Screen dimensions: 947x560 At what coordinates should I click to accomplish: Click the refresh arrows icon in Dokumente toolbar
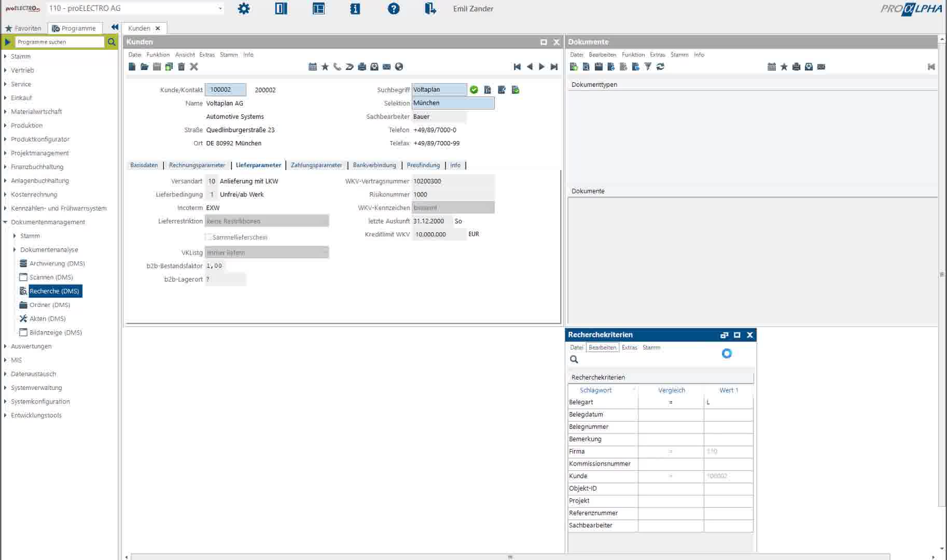click(660, 66)
